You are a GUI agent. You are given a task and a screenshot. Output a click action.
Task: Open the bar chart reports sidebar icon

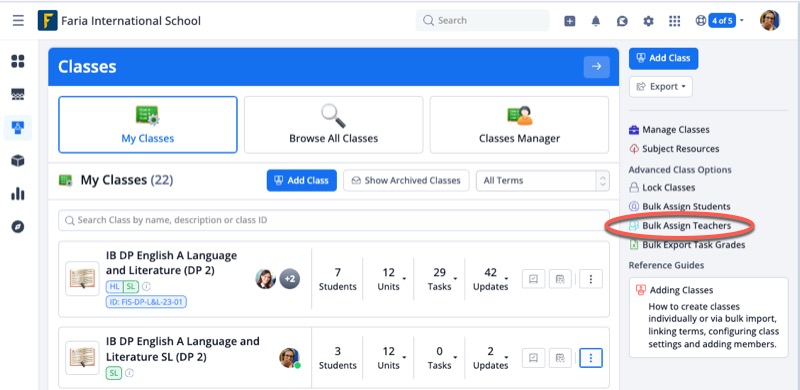point(18,194)
